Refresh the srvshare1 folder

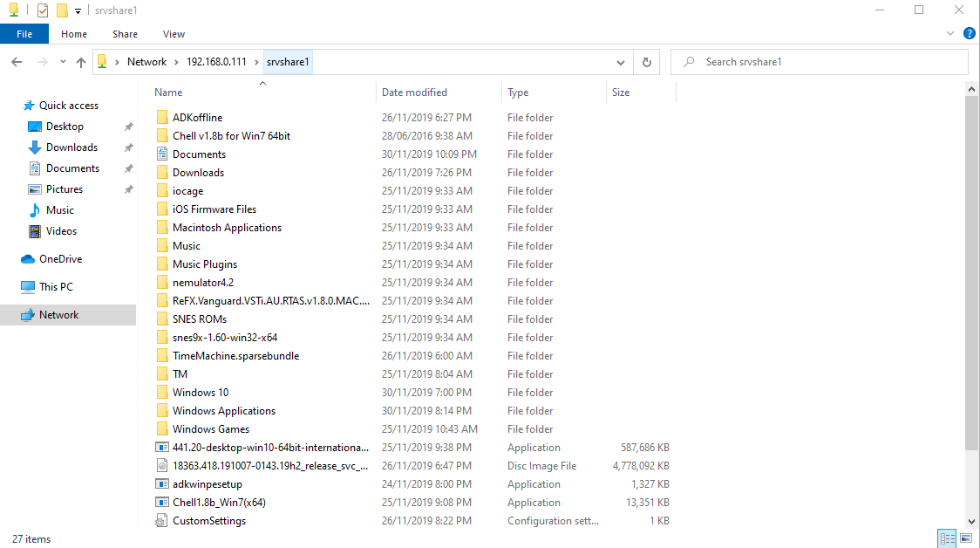coord(647,62)
